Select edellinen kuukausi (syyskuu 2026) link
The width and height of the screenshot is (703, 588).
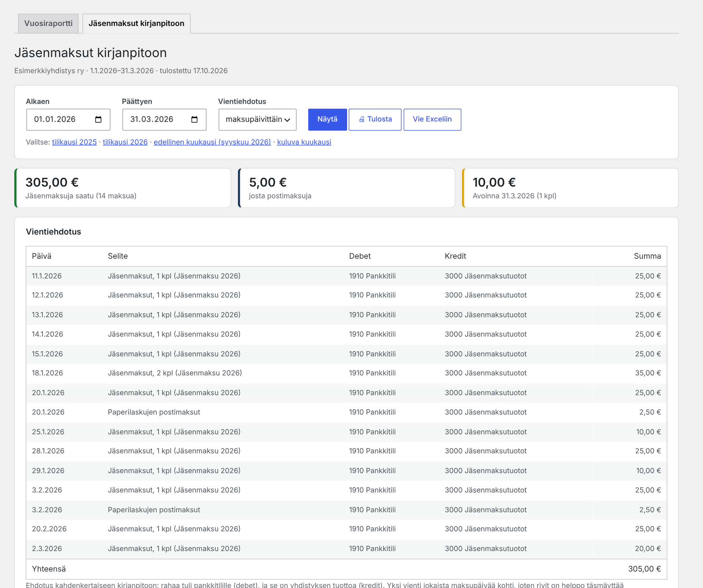(212, 142)
